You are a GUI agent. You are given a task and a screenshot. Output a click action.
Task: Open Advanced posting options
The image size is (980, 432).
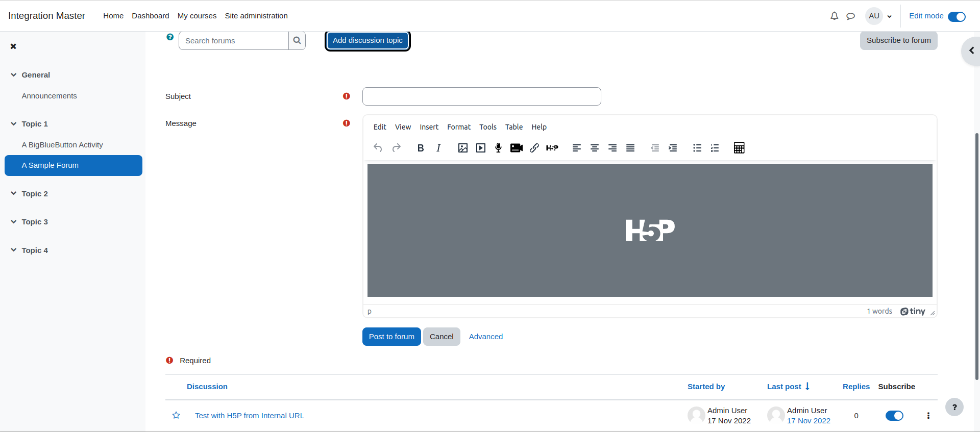[486, 337]
